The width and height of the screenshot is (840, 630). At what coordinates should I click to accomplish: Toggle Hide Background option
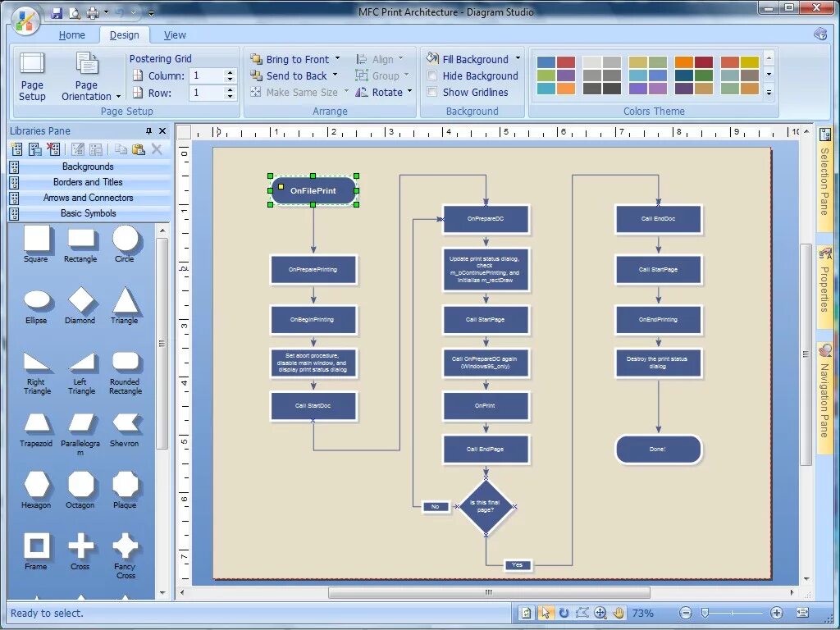coord(432,75)
